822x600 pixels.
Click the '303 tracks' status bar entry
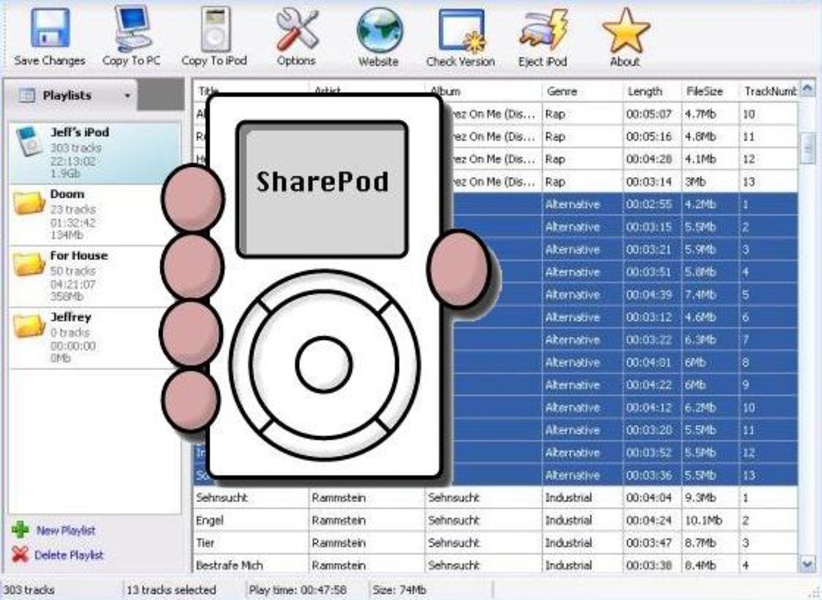click(x=29, y=590)
